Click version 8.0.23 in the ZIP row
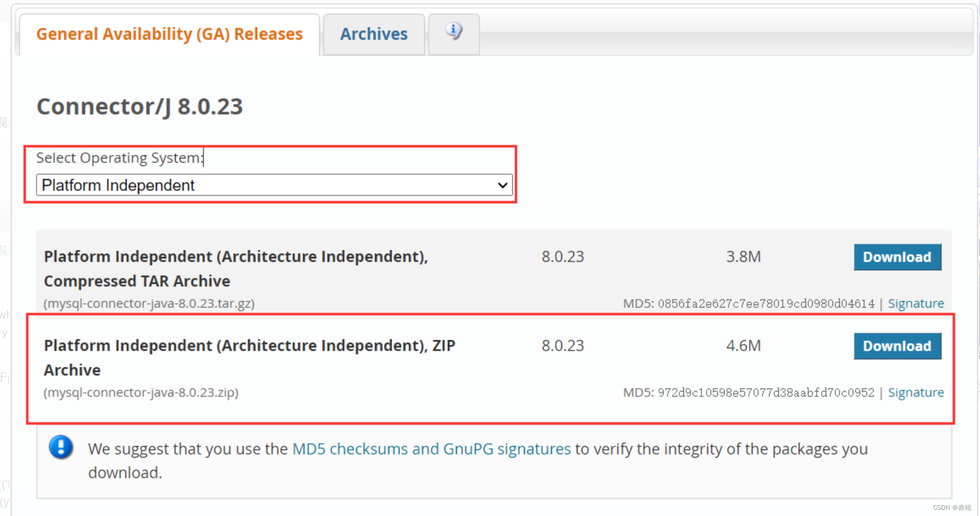The image size is (980, 516). point(563,345)
